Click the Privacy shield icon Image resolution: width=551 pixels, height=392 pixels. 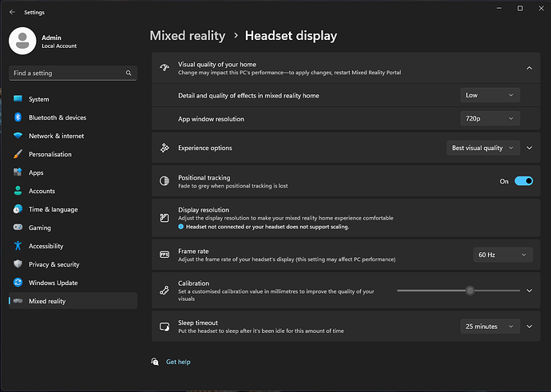(x=18, y=264)
